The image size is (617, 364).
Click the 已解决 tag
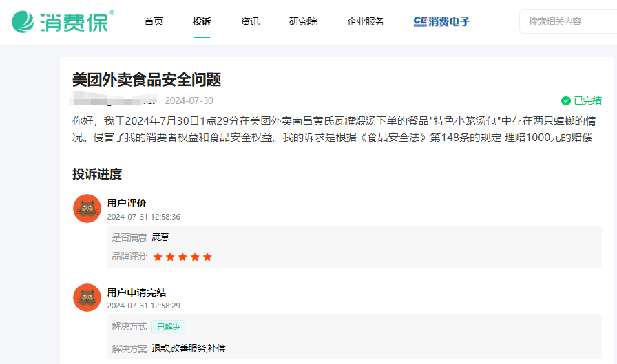tap(169, 327)
